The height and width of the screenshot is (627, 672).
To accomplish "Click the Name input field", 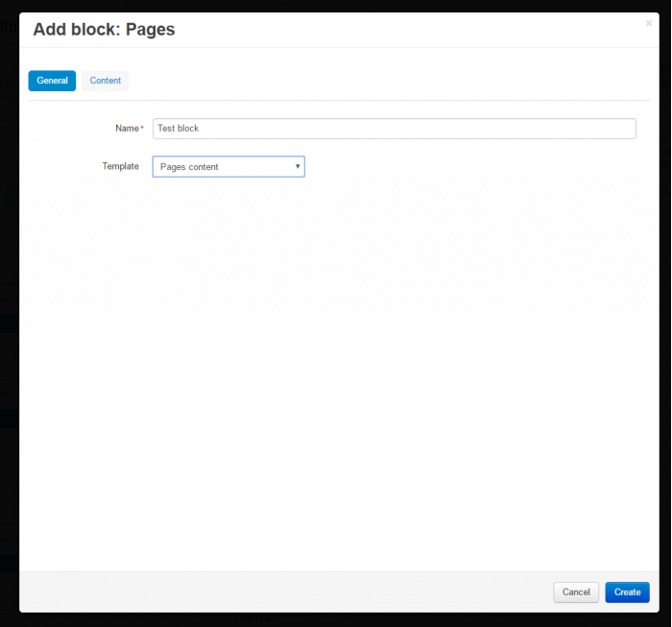I will [394, 129].
